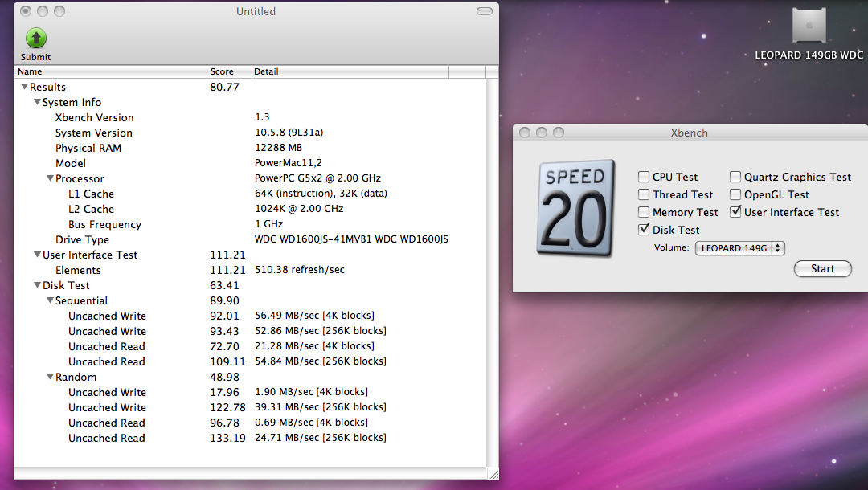Click the 39.31 MB/sec [256K blocks] detail
The height and width of the screenshot is (490, 868).
(x=321, y=407)
